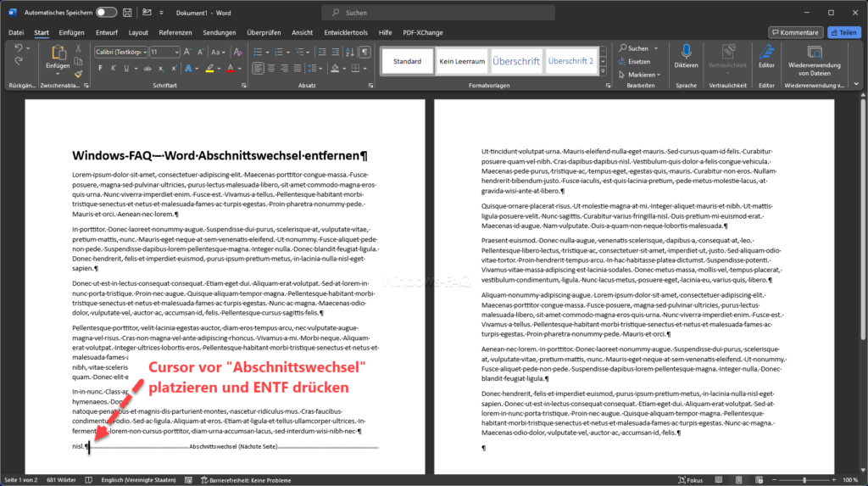The image size is (868, 486).
Task: Apply red font color
Action: 231,69
